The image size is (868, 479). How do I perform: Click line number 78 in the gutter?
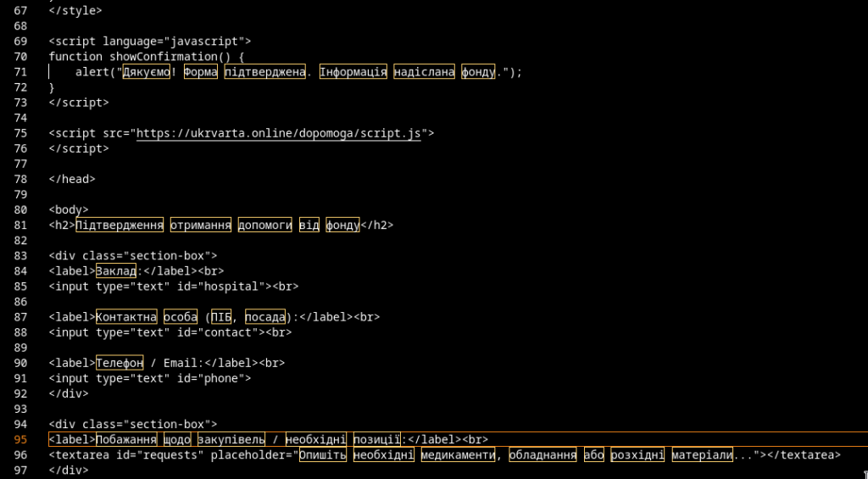[20, 180]
